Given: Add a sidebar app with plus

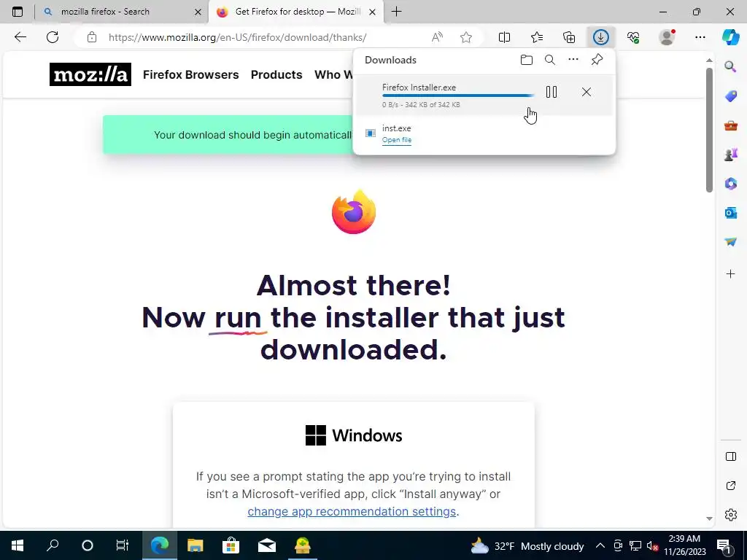Looking at the screenshot, I should point(730,274).
